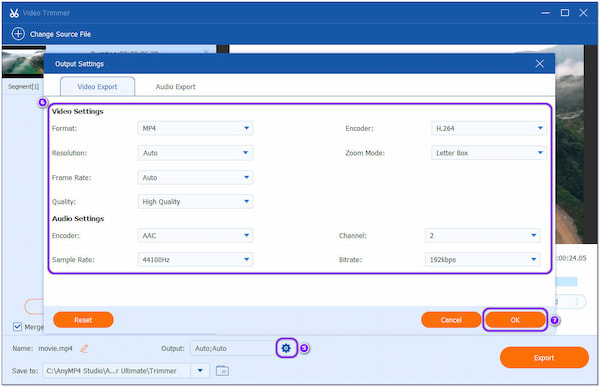Expand the Format dropdown showing MP4
Viewport: 600px width, 387px height.
195,128
